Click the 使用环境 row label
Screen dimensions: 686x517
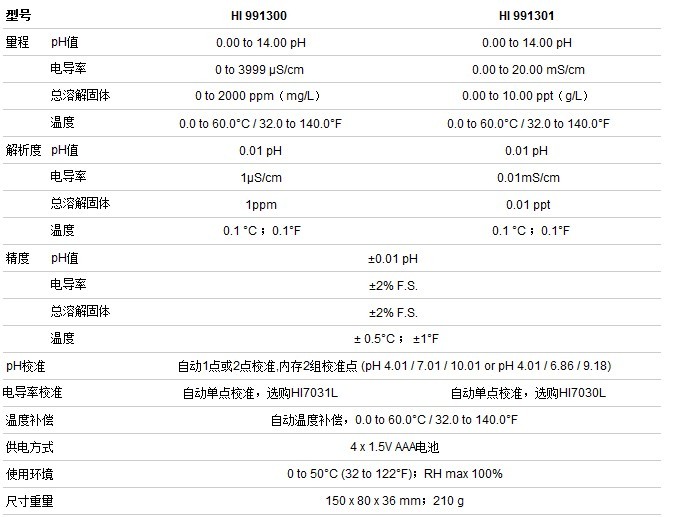[29, 474]
